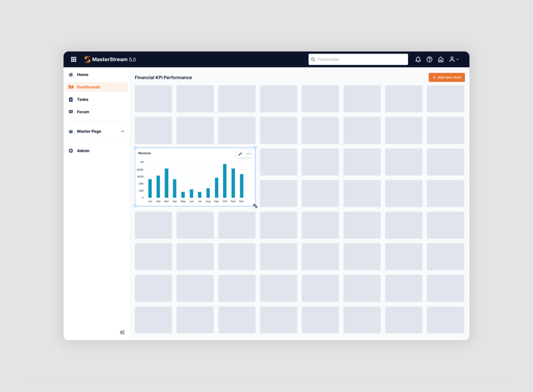Open Tasks in the sidebar
This screenshot has width=533, height=392.
(x=97, y=99)
